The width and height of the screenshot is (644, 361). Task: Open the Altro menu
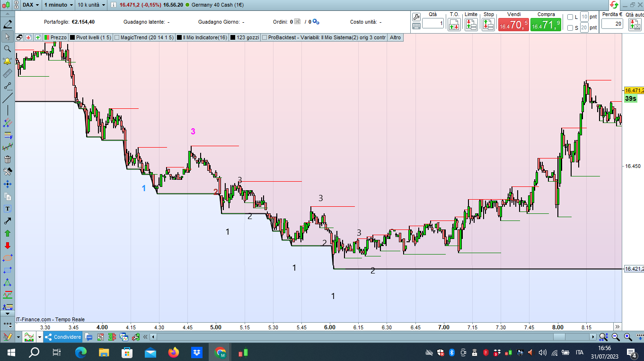click(395, 37)
